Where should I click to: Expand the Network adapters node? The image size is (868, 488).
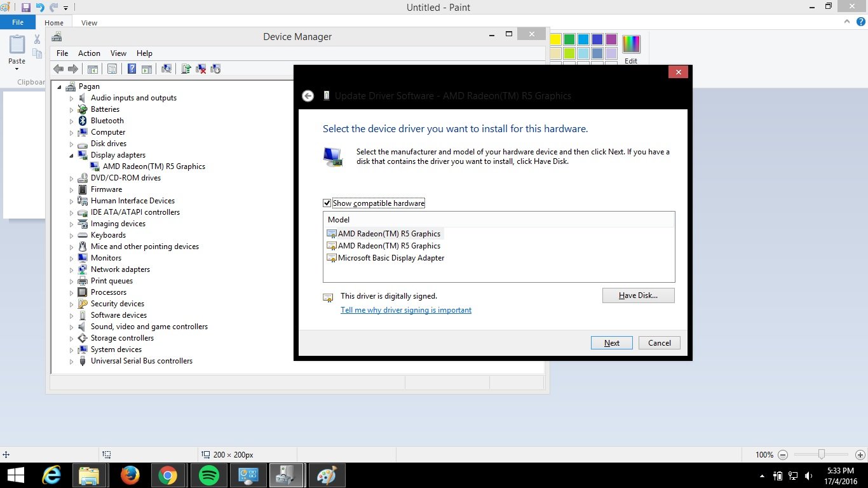pyautogui.click(x=72, y=270)
